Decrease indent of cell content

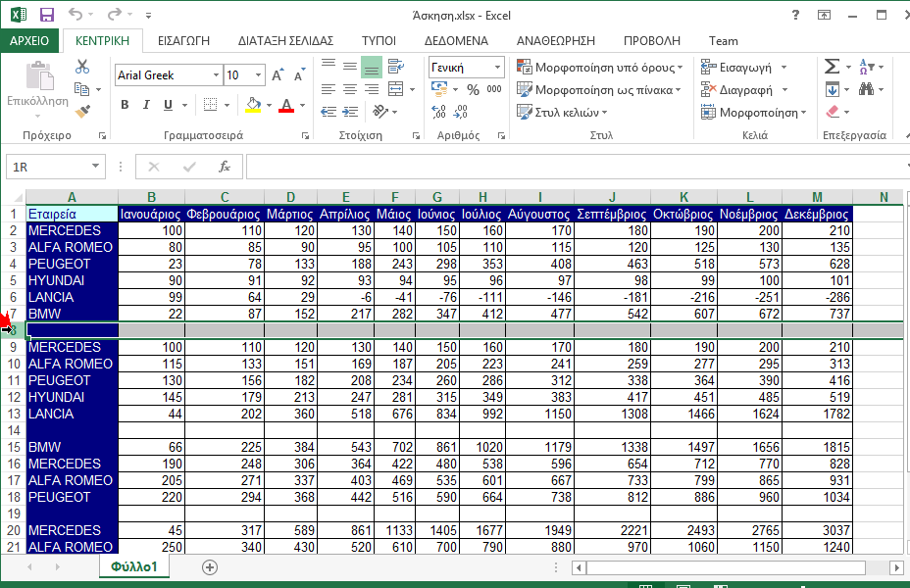[x=329, y=112]
